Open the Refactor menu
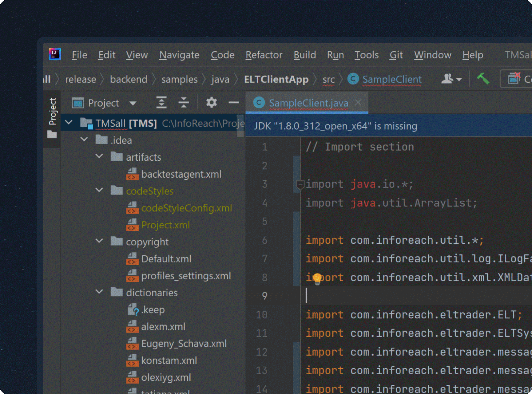532x394 pixels. pos(264,55)
